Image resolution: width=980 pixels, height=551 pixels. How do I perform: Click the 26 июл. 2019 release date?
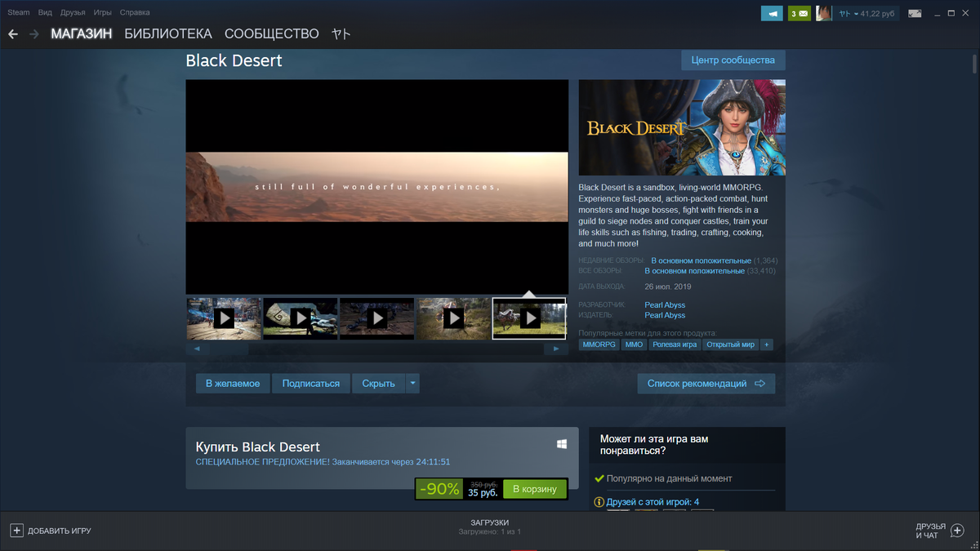click(x=667, y=287)
